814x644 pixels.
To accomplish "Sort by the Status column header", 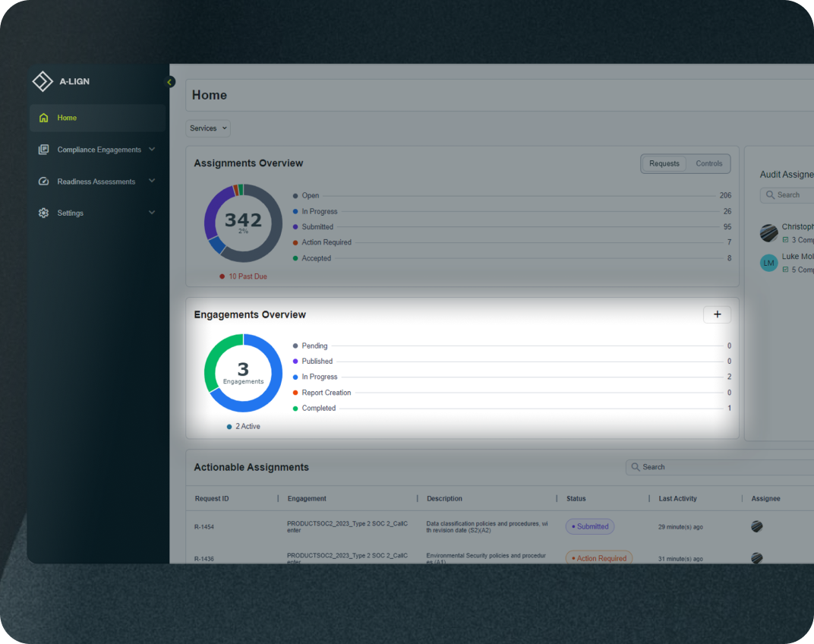I will [x=576, y=499].
